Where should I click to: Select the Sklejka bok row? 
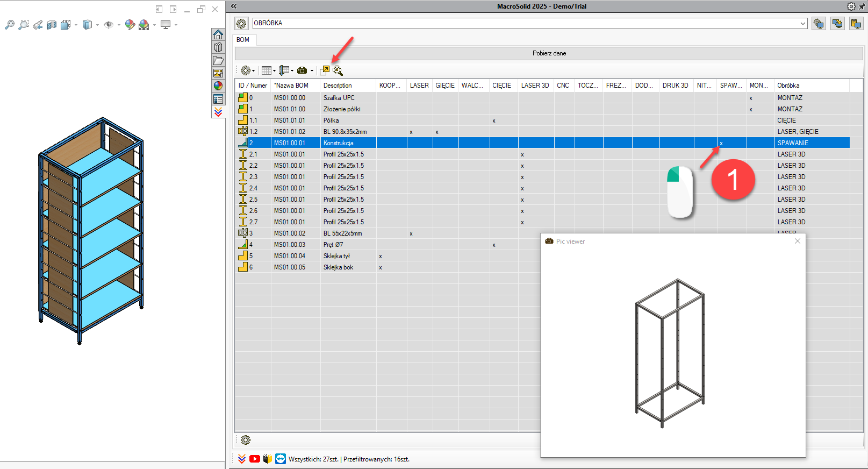pos(387,267)
